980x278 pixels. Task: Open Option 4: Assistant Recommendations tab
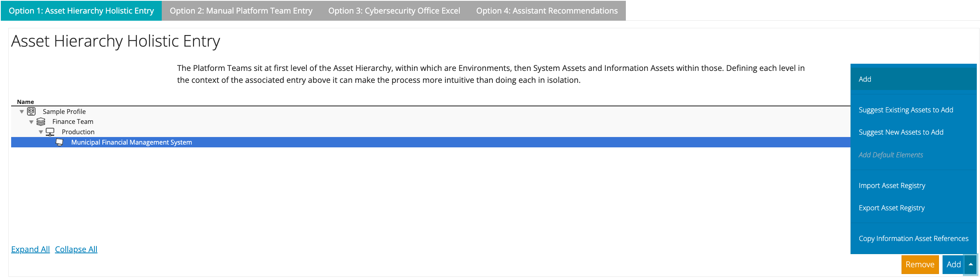tap(547, 11)
